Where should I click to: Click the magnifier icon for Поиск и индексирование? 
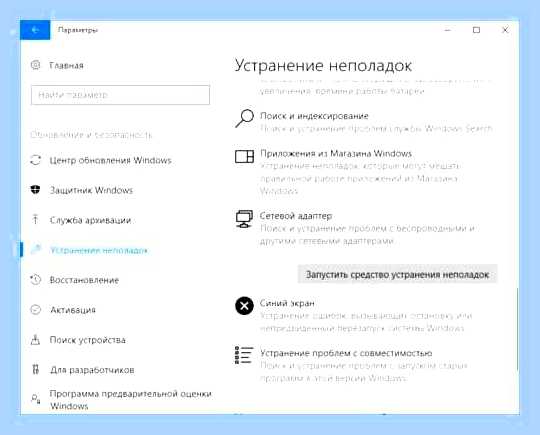click(245, 118)
